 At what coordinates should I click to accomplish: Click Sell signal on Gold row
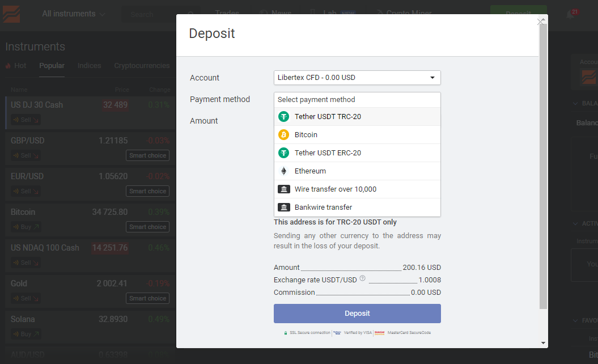click(x=26, y=298)
